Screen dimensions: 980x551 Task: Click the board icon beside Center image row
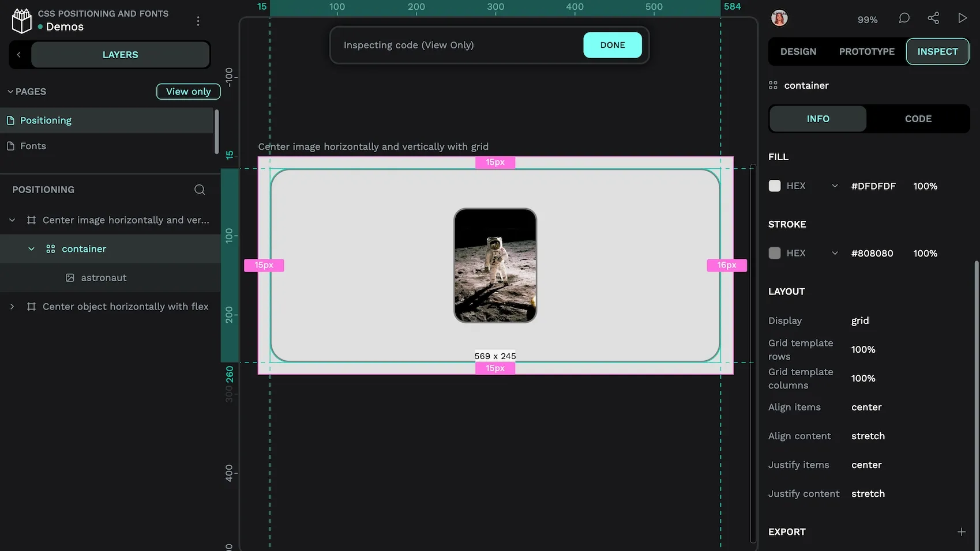[x=31, y=220]
